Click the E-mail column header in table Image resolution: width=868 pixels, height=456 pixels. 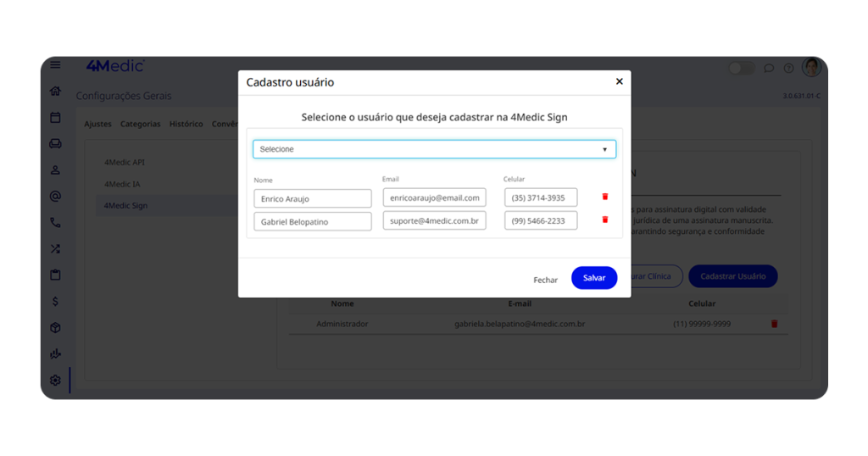click(x=520, y=303)
